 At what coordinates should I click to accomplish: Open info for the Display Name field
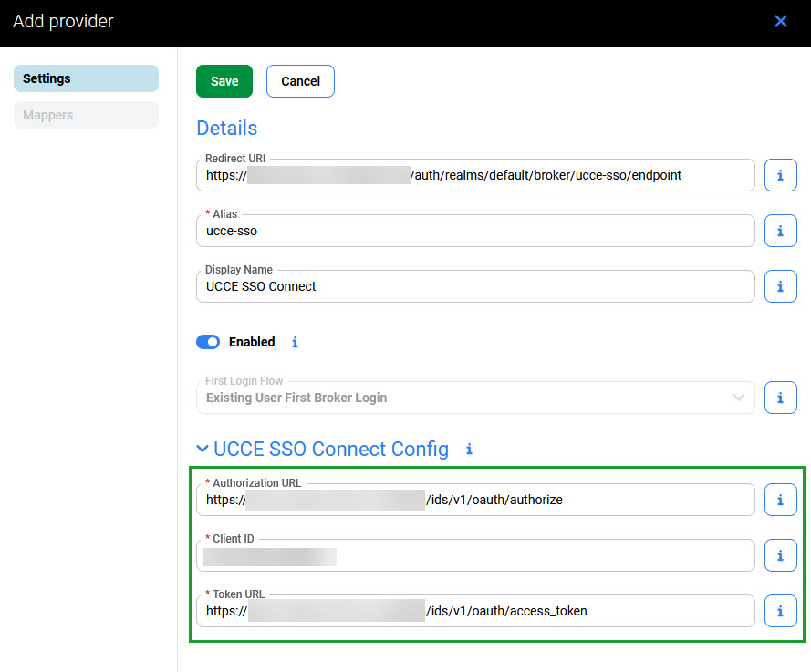(780, 286)
